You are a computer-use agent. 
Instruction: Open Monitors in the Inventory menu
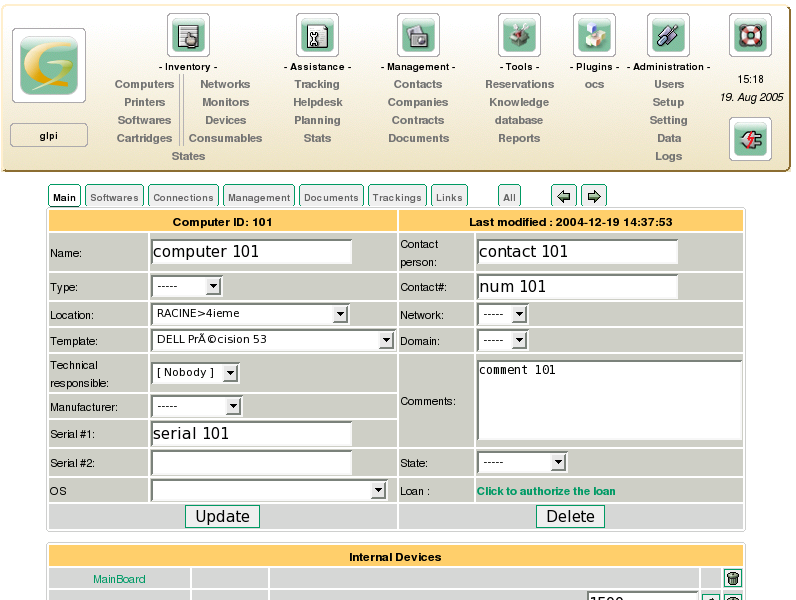tap(225, 102)
